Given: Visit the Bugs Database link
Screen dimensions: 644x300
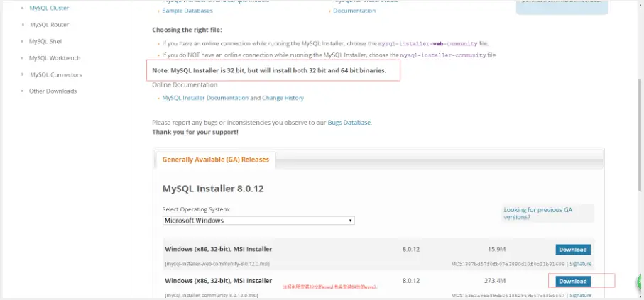Looking at the screenshot, I should click(349, 122).
